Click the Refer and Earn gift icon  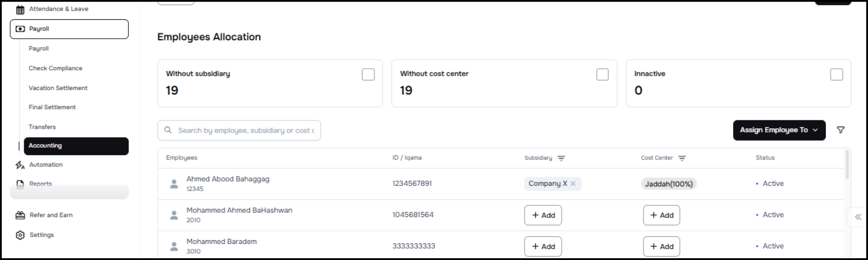click(20, 215)
